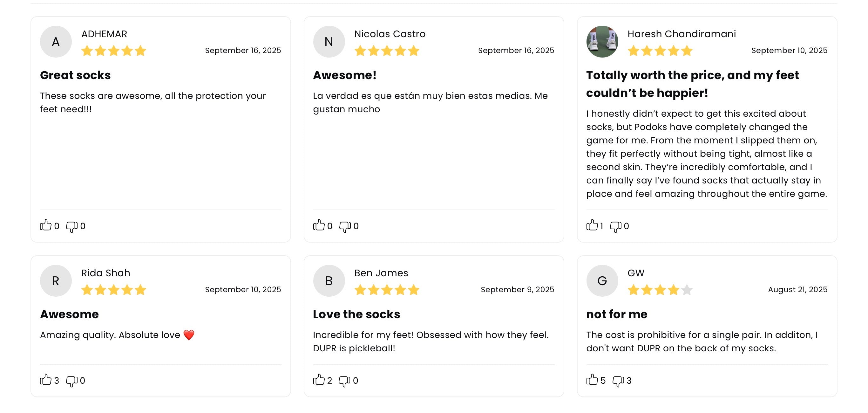Downvote Haresh Chandiramani's review
This screenshot has width=868, height=413.
coord(616,227)
